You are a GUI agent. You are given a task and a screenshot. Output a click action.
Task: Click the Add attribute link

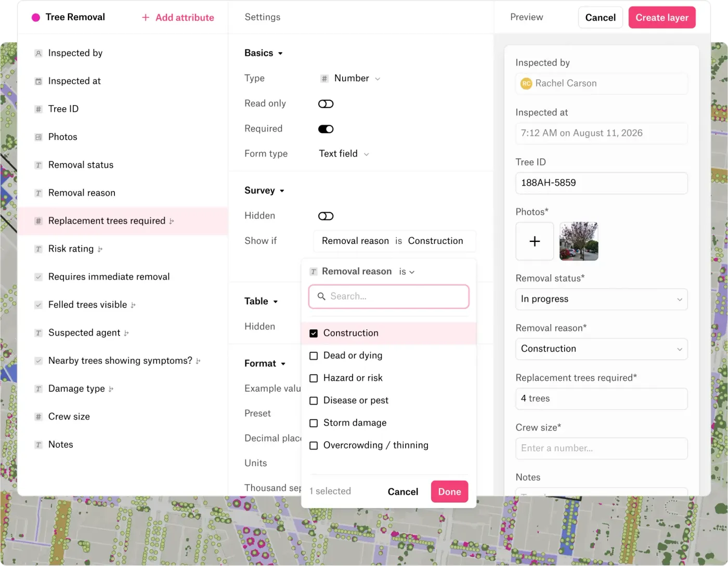coord(178,18)
